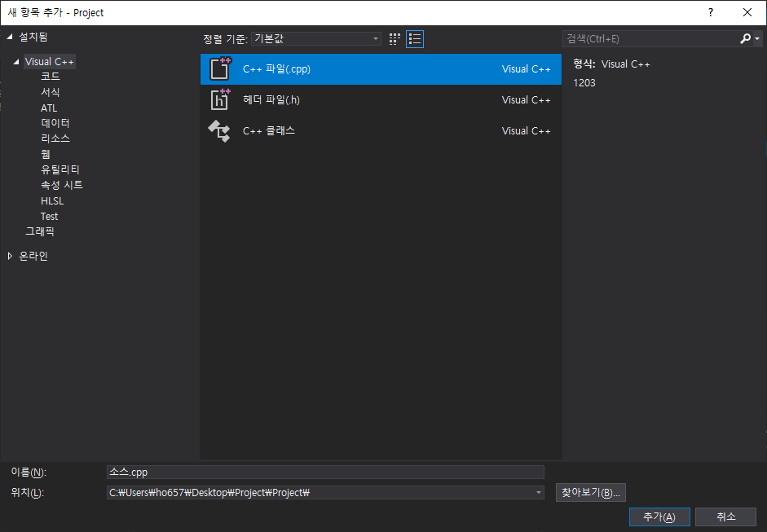The width and height of the screenshot is (767, 532).
Task: Click the '헤더 파일(.h)' template name
Action: click(271, 99)
